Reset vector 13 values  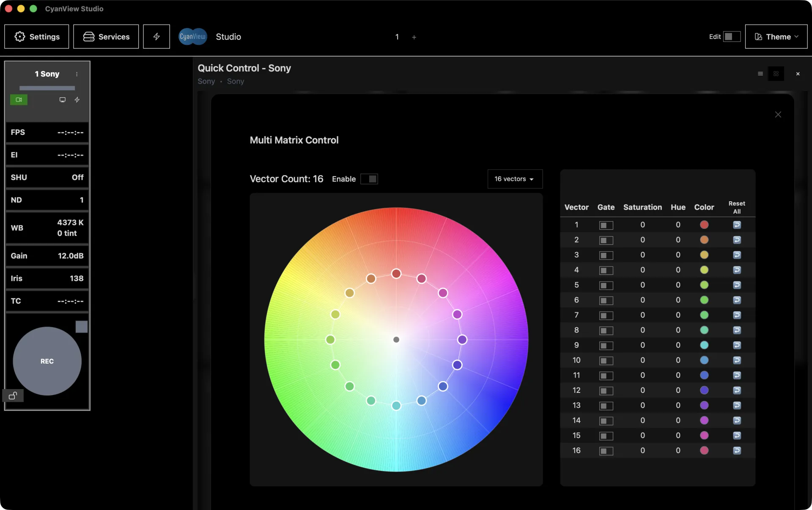pyautogui.click(x=737, y=406)
